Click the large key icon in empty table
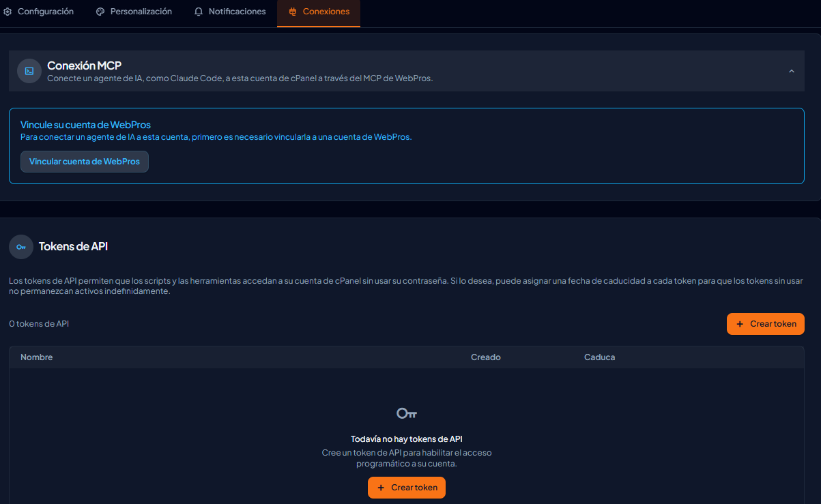821x504 pixels. [x=407, y=413]
